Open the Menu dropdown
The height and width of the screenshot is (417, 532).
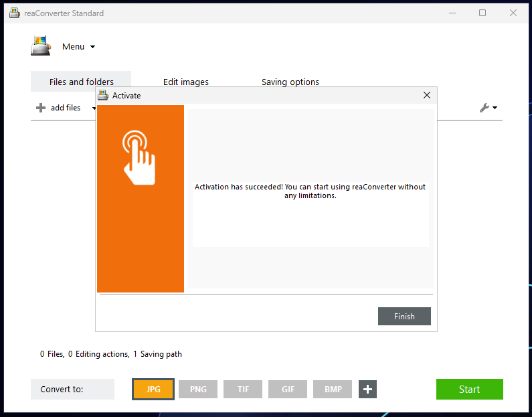(x=78, y=46)
